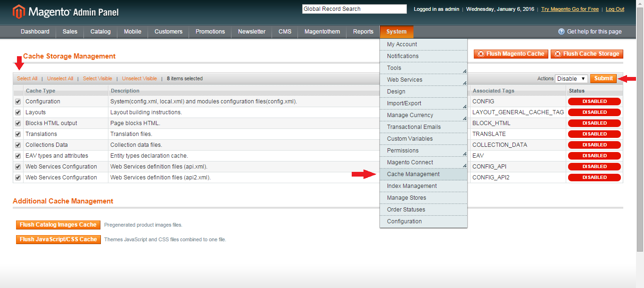Click the "Entity types declaration cache." description

[149, 156]
